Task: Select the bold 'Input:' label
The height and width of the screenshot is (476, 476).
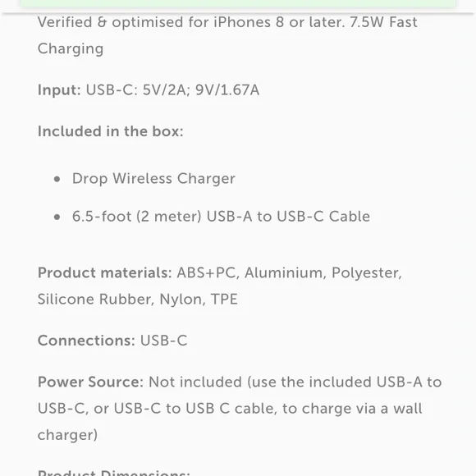Action: (x=59, y=90)
